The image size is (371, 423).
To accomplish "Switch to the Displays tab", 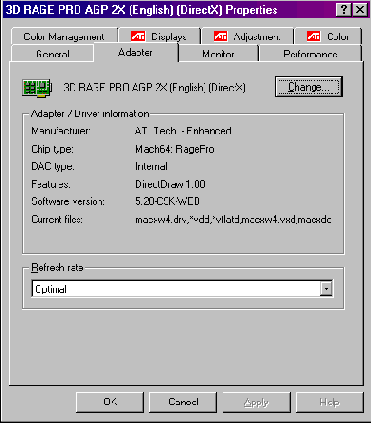I will (159, 36).
